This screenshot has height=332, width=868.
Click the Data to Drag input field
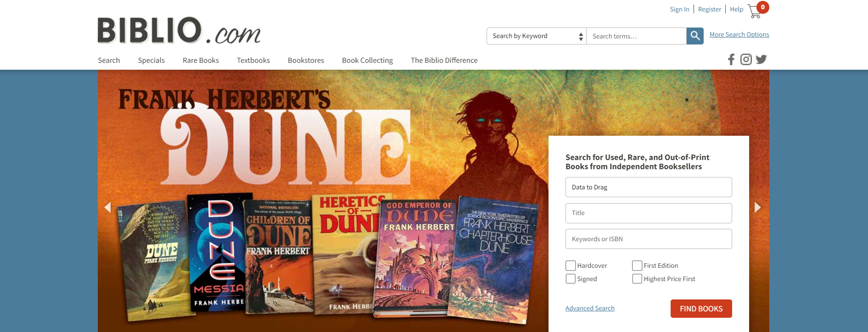649,187
